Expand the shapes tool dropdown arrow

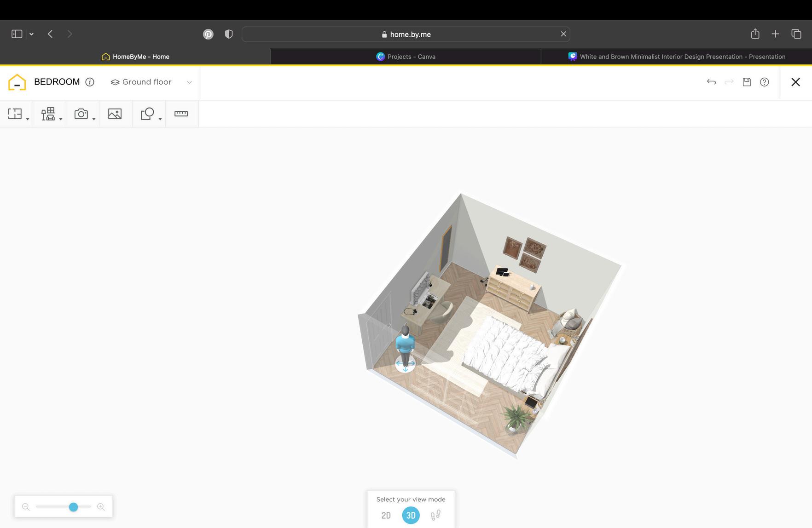click(160, 119)
